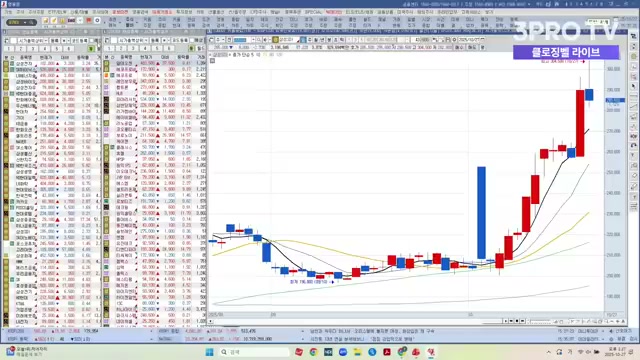Open the SPECIAL menu
The image size is (640, 360).
(x=313, y=12)
